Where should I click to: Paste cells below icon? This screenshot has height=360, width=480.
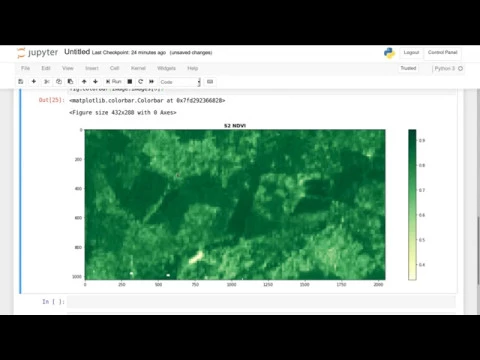pos(70,81)
